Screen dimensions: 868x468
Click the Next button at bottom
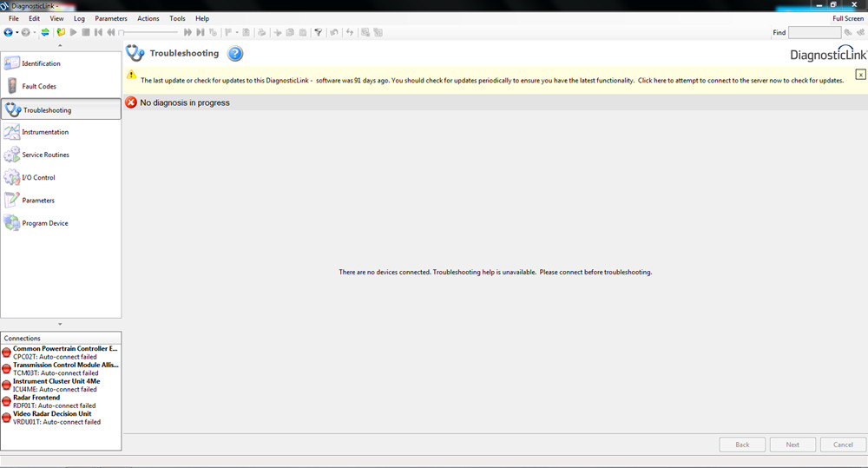(x=792, y=445)
